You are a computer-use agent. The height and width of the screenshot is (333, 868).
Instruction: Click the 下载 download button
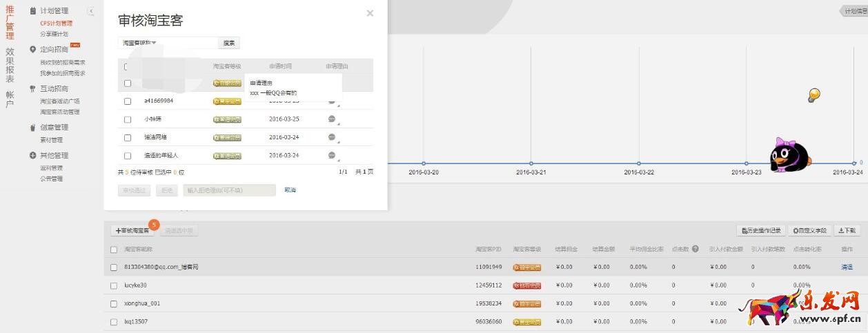pyautogui.click(x=847, y=231)
